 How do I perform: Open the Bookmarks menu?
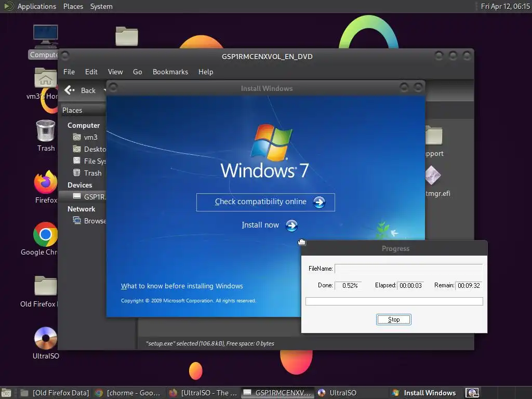point(170,72)
